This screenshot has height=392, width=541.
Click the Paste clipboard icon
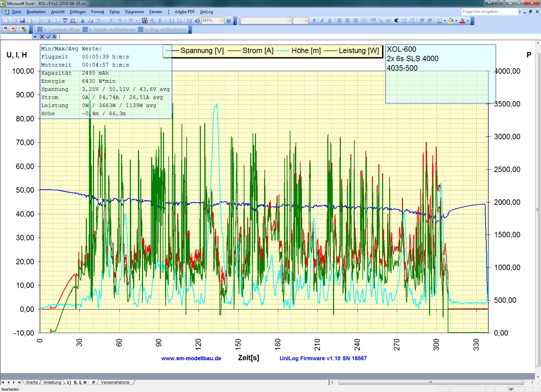point(98,21)
